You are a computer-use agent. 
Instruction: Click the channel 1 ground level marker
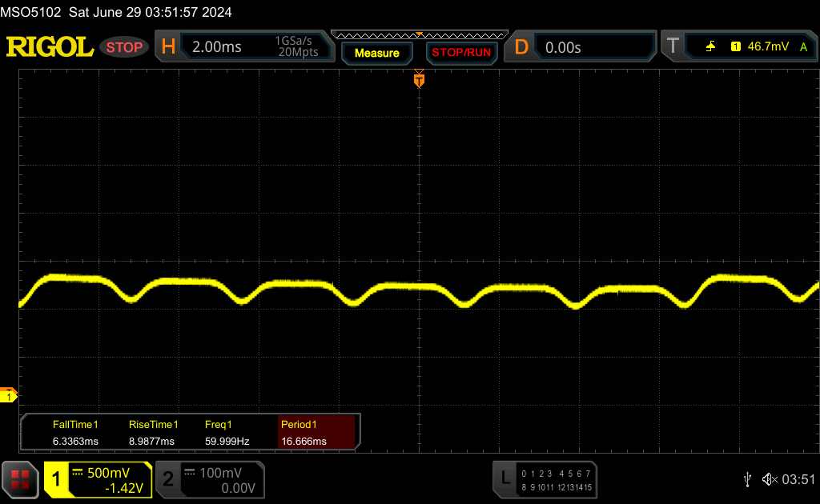(x=8, y=395)
